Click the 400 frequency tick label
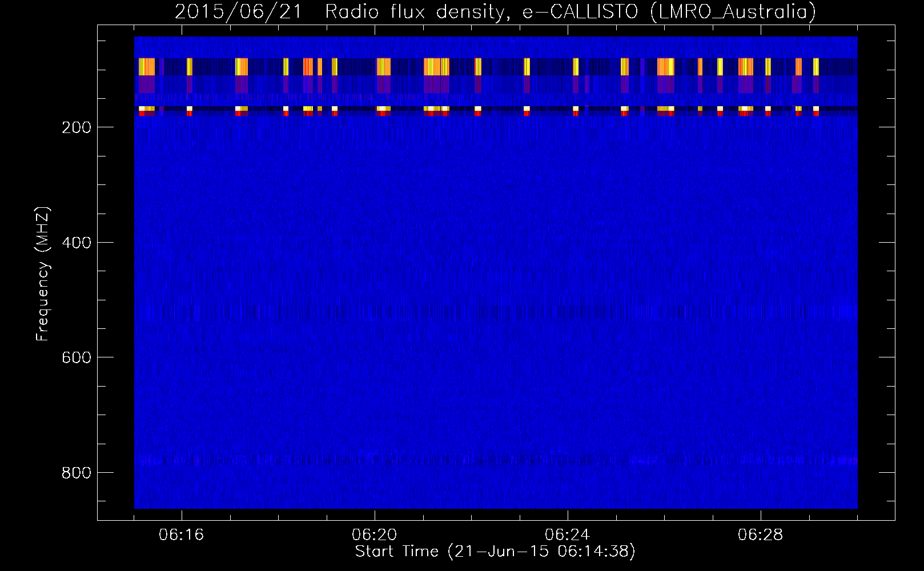Viewport: 924px width, 571px height. [77, 243]
